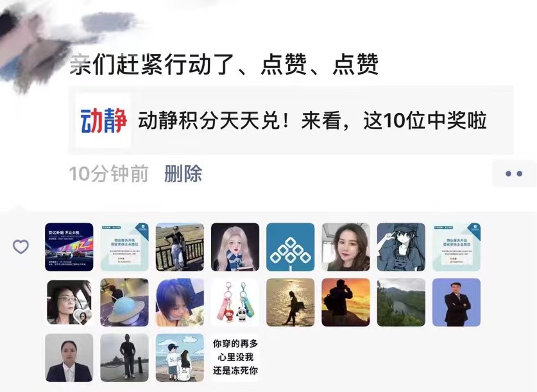Tap the 删除 delete link
The height and width of the screenshot is (392, 537).
[183, 174]
